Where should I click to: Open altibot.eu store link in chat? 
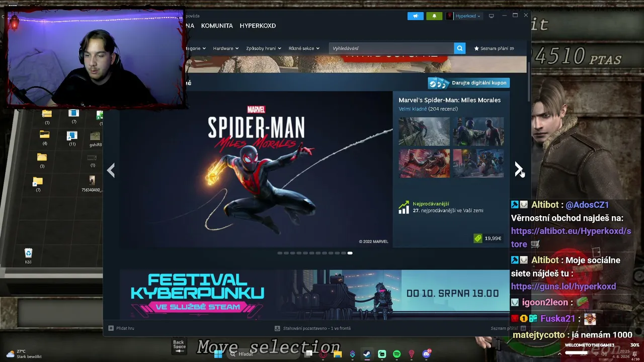(x=571, y=237)
